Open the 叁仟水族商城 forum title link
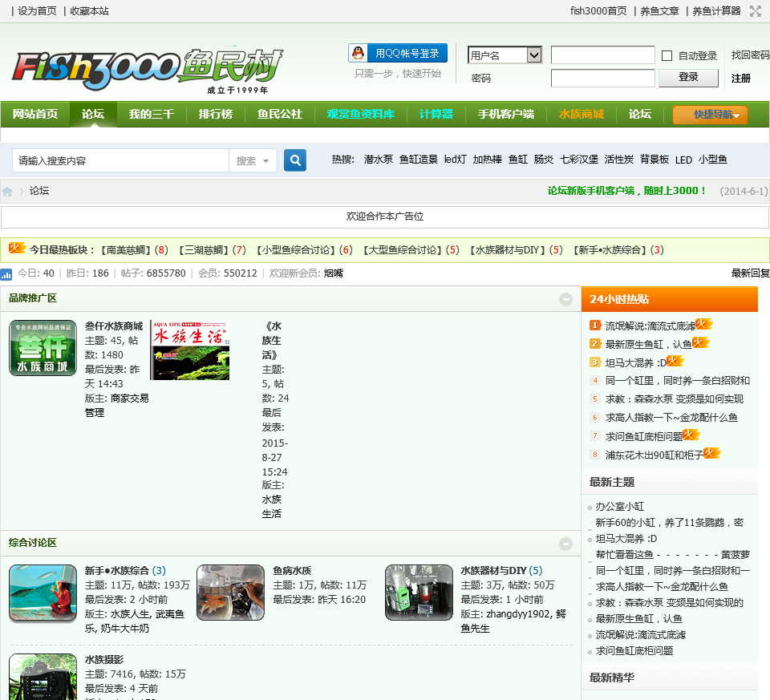 [x=113, y=326]
